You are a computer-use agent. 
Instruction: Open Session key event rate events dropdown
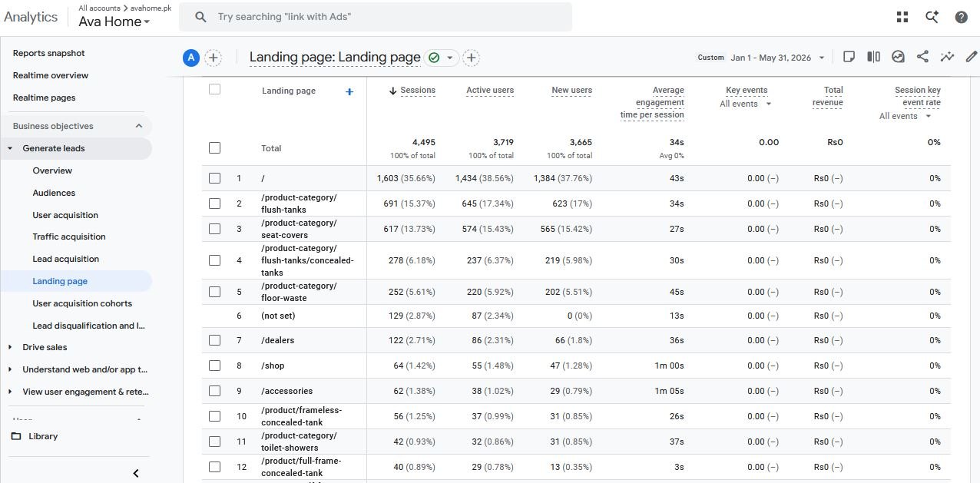905,116
